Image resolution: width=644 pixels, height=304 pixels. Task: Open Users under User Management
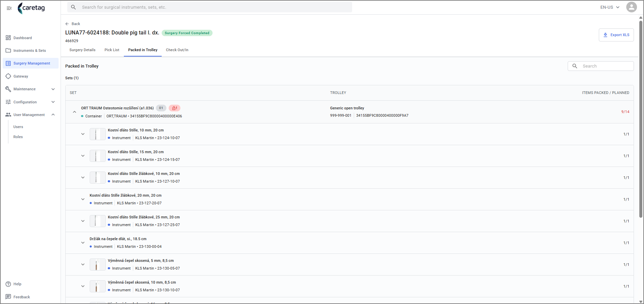pyautogui.click(x=18, y=127)
